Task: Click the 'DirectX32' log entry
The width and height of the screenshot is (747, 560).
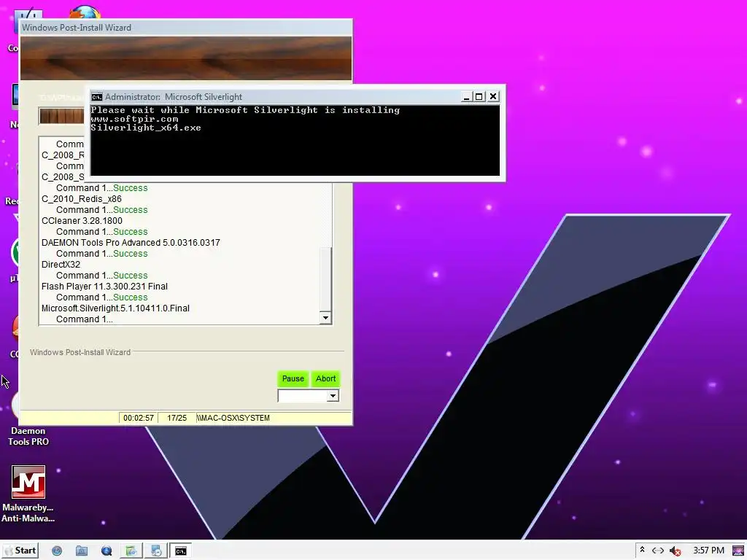Action: 61,265
